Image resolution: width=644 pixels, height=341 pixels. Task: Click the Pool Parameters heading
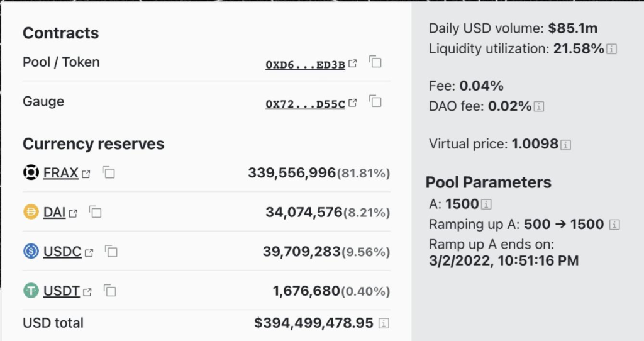488,182
